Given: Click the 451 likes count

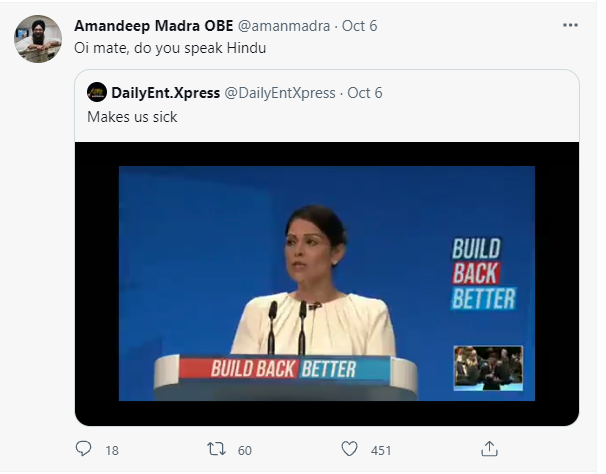Looking at the screenshot, I should click(381, 450).
